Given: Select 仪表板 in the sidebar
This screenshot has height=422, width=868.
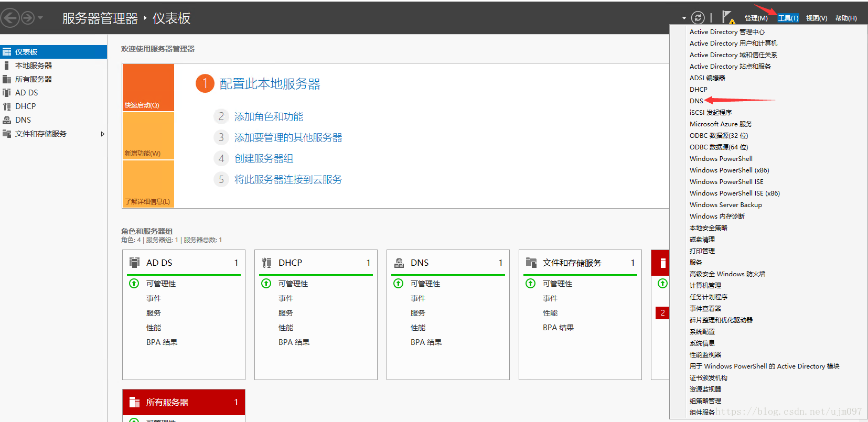Looking at the screenshot, I should click(53, 52).
